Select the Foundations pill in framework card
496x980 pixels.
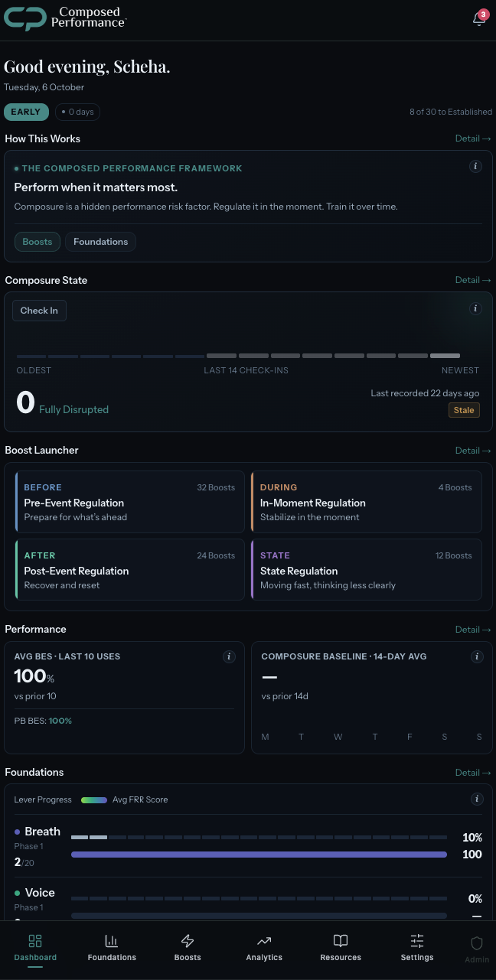pos(100,242)
